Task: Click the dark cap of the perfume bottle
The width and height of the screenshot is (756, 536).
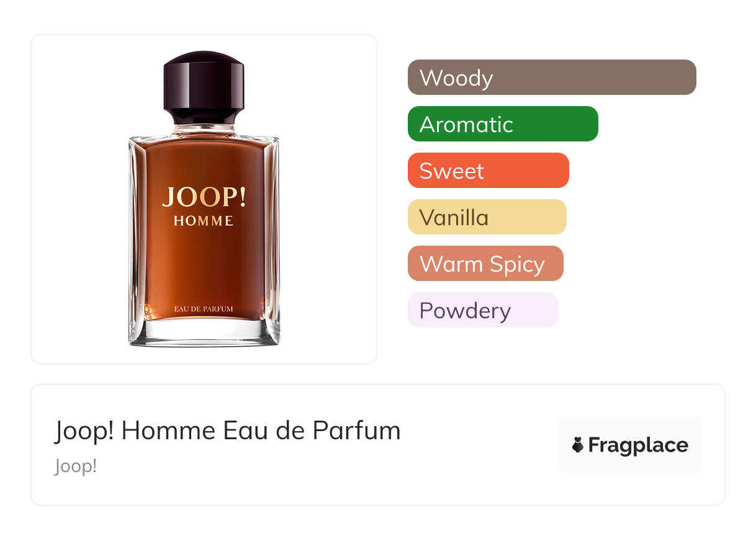Action: 204,87
